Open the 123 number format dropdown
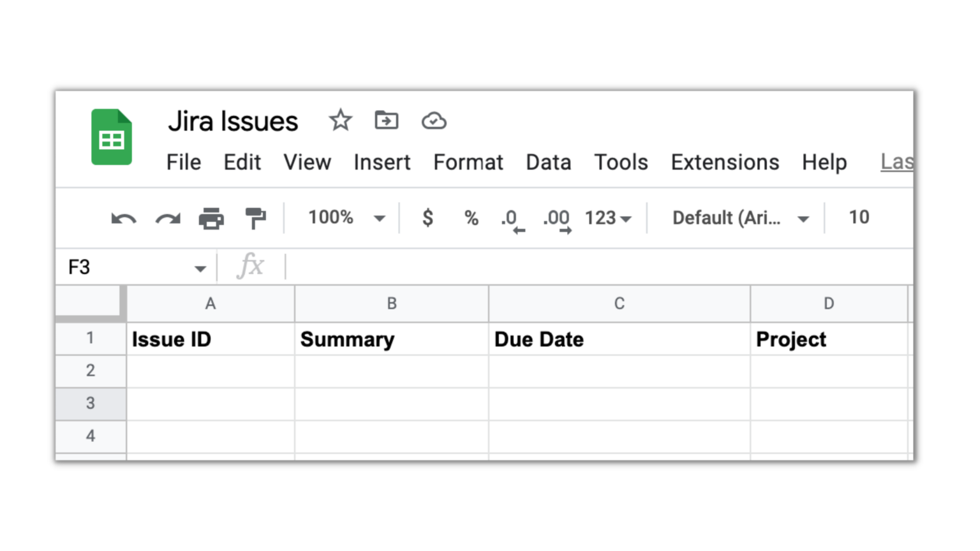980x551 pixels. (606, 218)
